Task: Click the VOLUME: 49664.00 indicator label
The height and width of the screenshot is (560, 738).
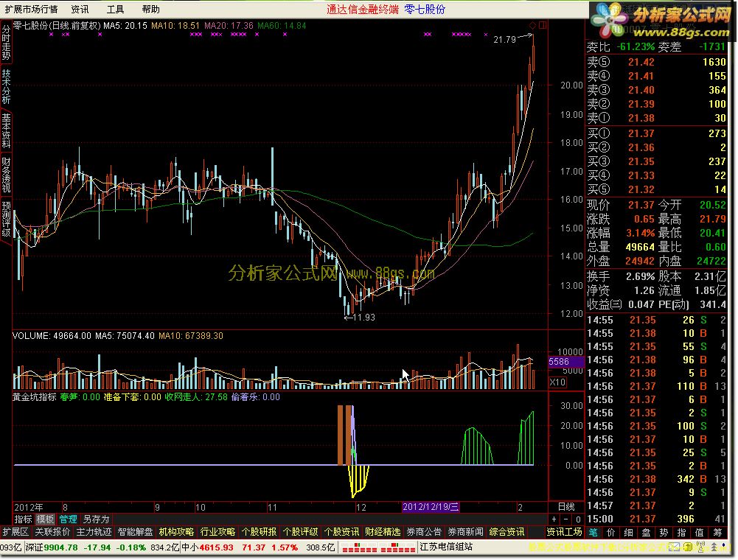Action: pos(52,335)
